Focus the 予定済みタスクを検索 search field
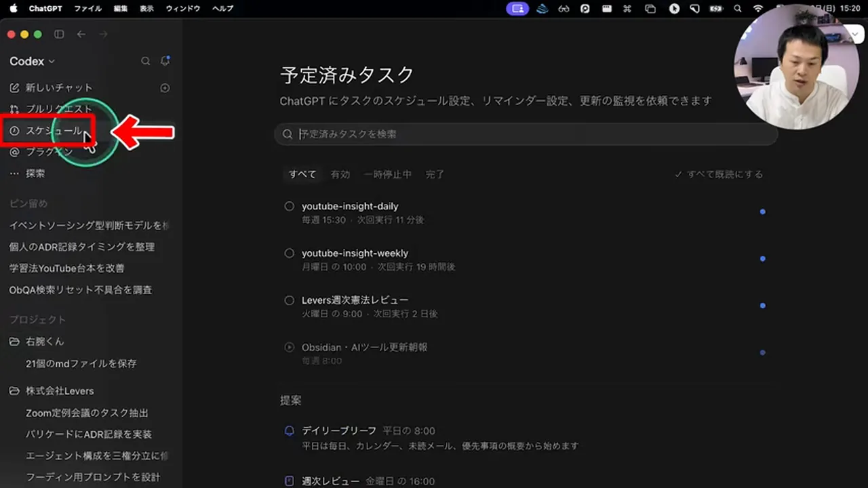 (x=526, y=134)
